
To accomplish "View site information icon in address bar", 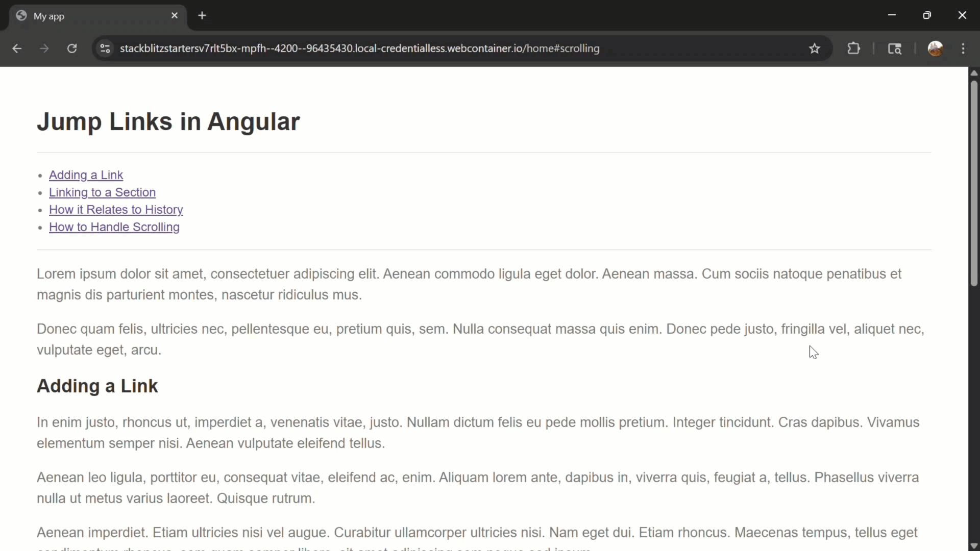I will pyautogui.click(x=105, y=48).
